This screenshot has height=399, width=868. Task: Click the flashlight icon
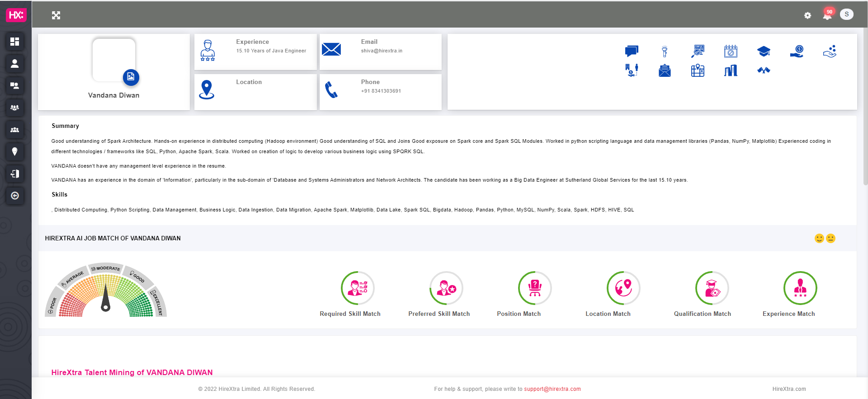coord(665,51)
